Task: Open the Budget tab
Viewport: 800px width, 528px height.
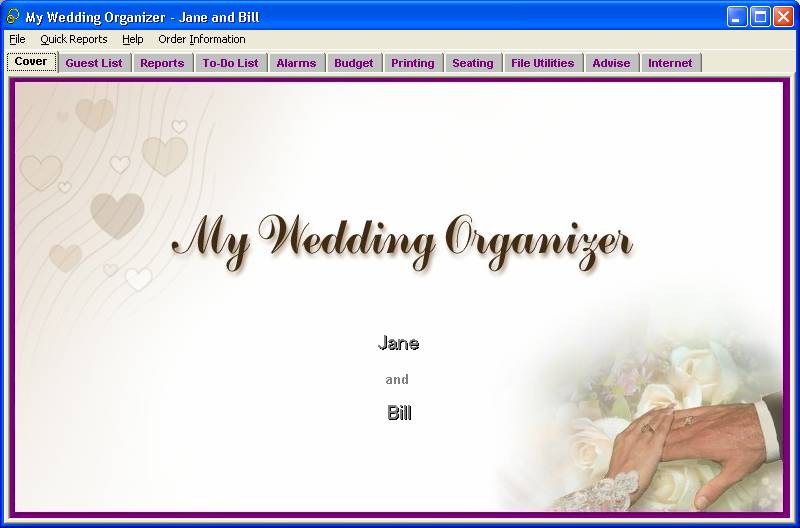Action: click(x=354, y=63)
